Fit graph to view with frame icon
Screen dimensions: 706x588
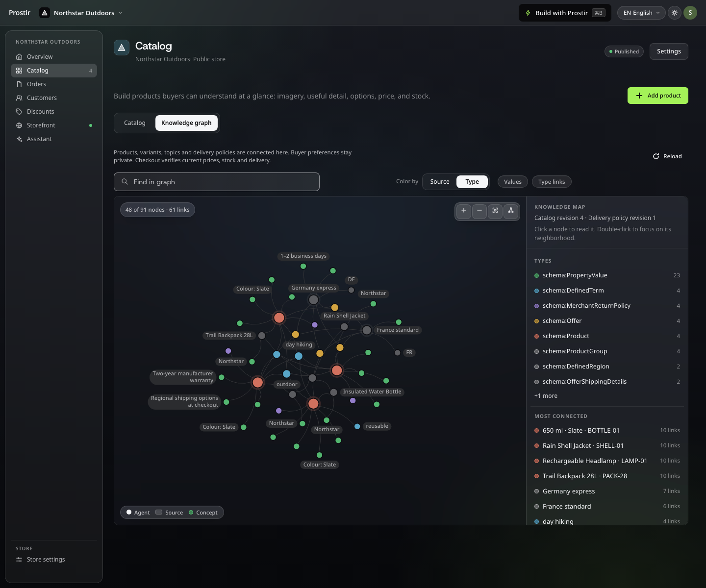pyautogui.click(x=495, y=211)
